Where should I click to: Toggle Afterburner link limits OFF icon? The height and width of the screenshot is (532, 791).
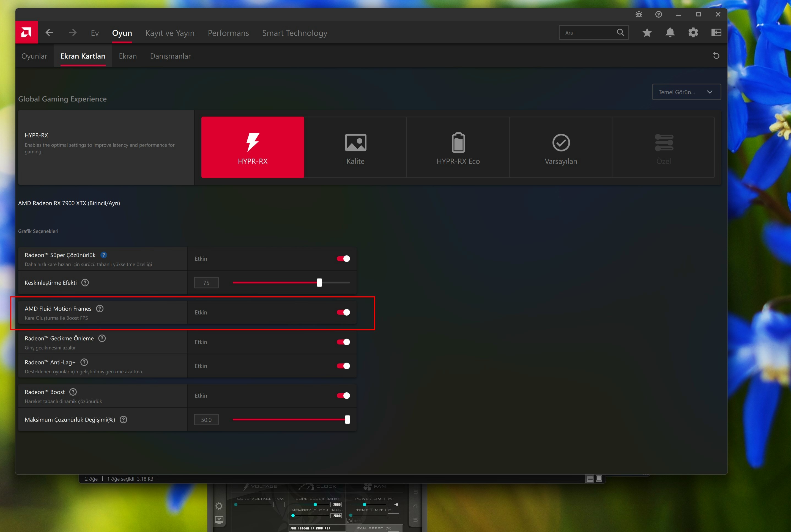[x=354, y=521]
